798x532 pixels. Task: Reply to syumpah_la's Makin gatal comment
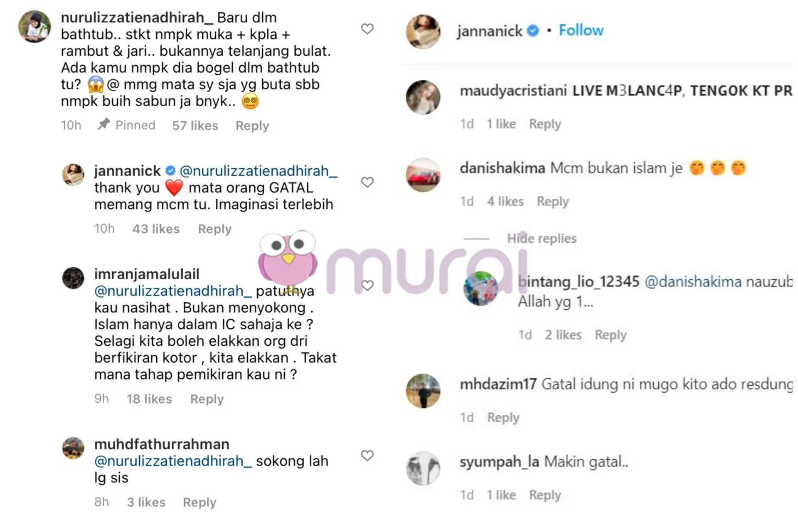click(x=545, y=495)
